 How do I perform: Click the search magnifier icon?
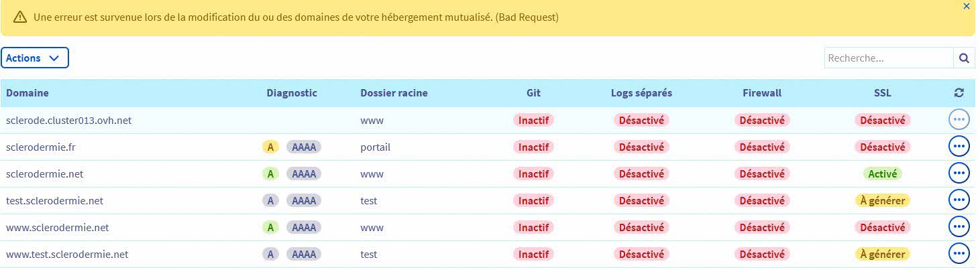pos(964,58)
